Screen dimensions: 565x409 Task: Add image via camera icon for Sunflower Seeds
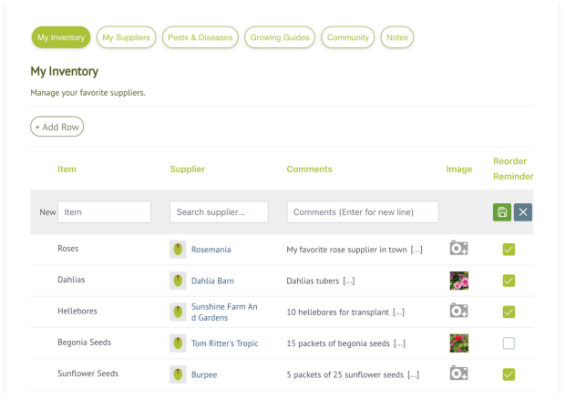459,373
